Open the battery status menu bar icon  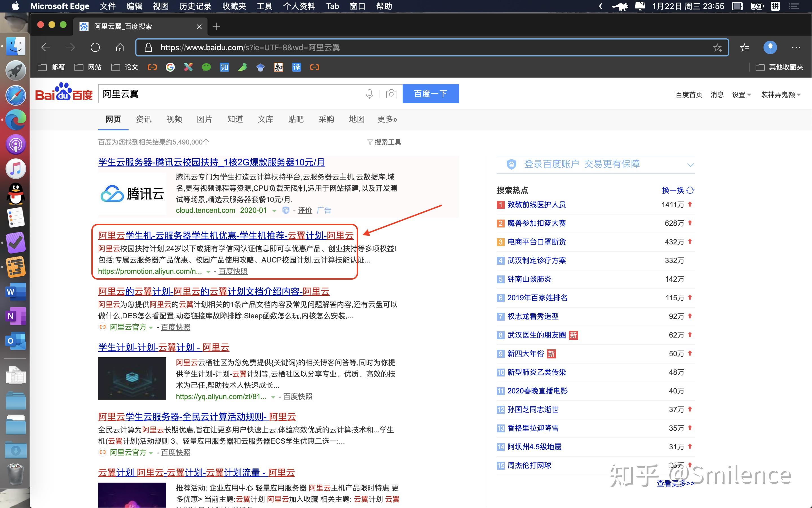pos(757,6)
